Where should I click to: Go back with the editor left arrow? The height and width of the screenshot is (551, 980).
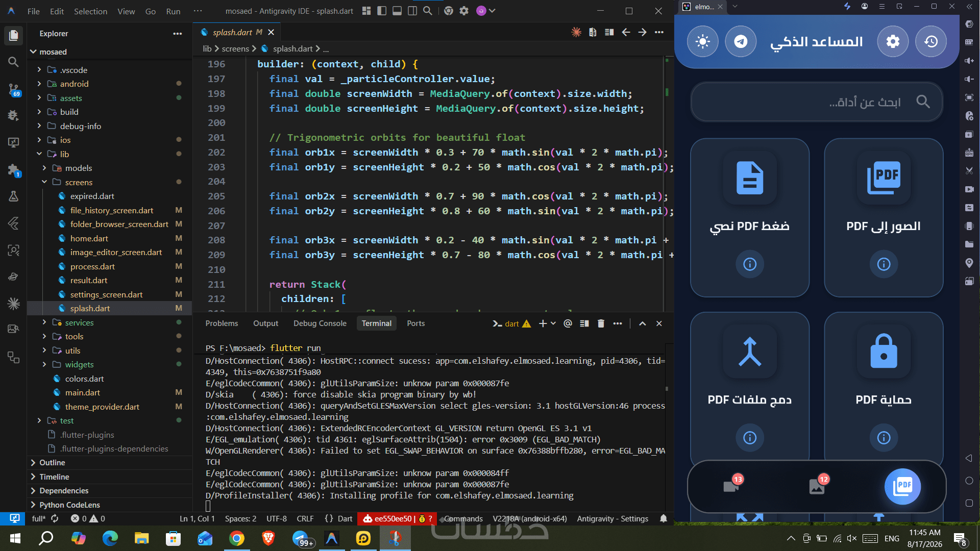[626, 32]
